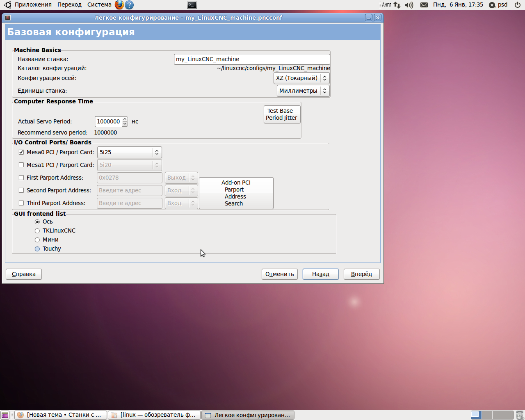Minimize the pncconf configuration window
This screenshot has height=420, width=525.
pos(369,18)
